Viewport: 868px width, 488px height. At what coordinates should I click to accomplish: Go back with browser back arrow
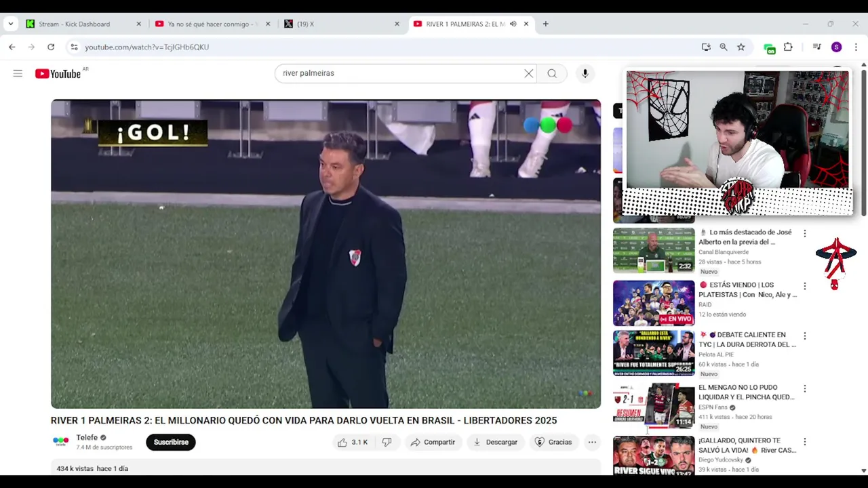tap(12, 47)
